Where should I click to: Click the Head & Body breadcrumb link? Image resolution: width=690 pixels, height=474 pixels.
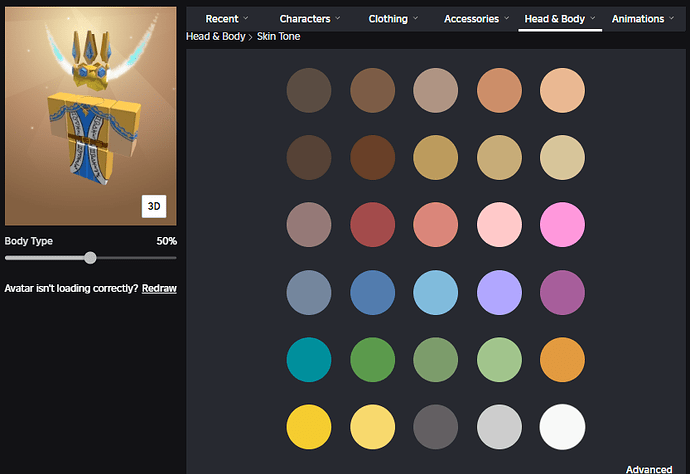coord(215,37)
